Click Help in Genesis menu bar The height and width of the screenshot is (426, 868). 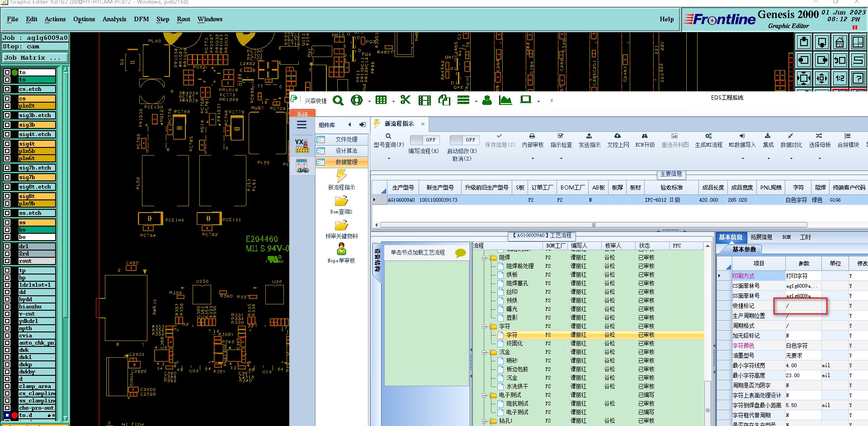click(x=666, y=19)
